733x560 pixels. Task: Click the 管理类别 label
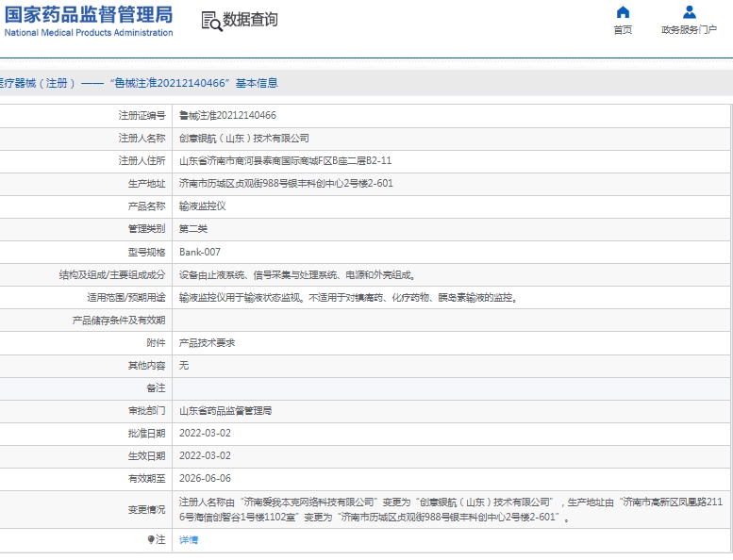tap(146, 229)
